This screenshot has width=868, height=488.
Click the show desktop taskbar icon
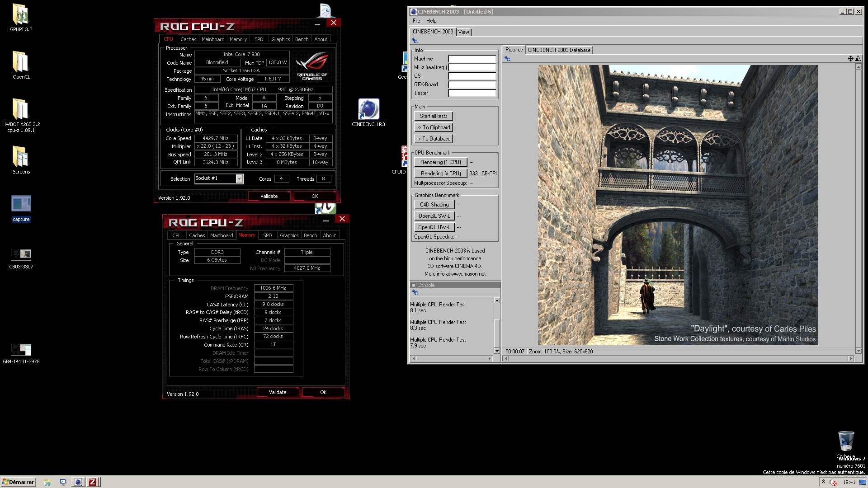tap(63, 482)
